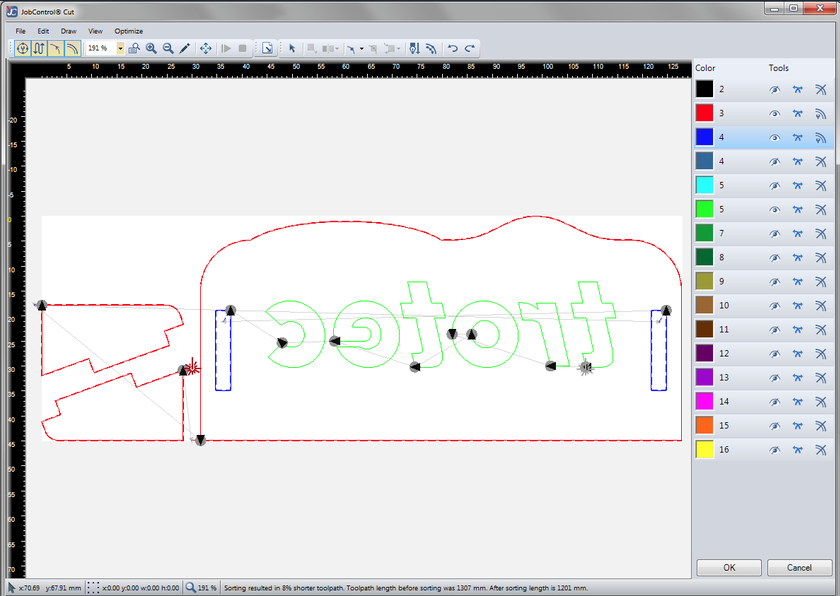This screenshot has width=840, height=596.
Task: Select the green color swatch numbered 5
Action: [705, 210]
